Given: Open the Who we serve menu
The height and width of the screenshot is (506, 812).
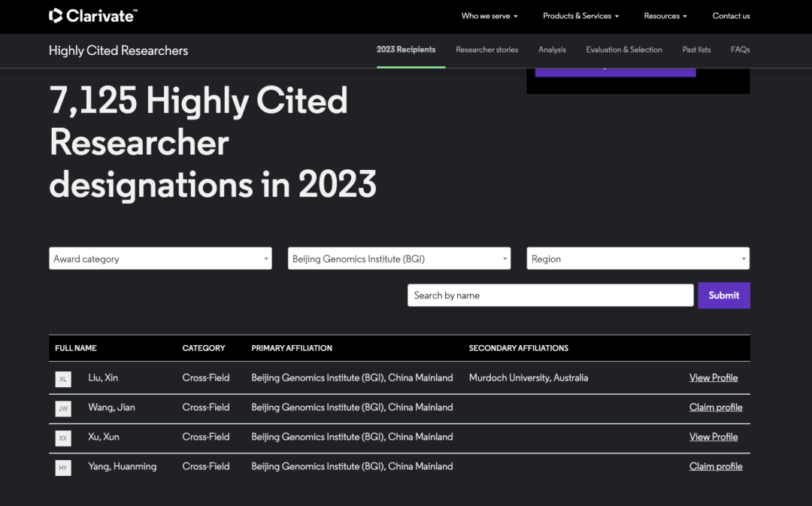Looking at the screenshot, I should (489, 16).
